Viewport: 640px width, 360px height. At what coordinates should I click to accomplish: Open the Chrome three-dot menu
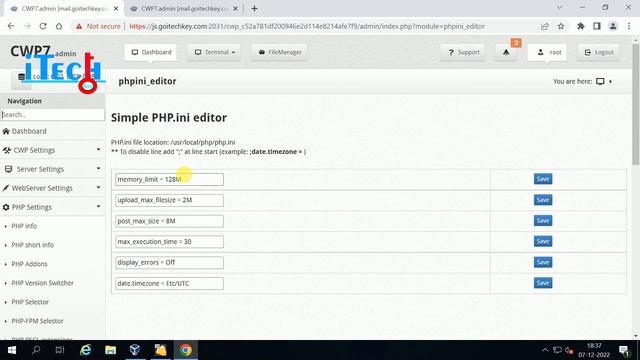[629, 26]
